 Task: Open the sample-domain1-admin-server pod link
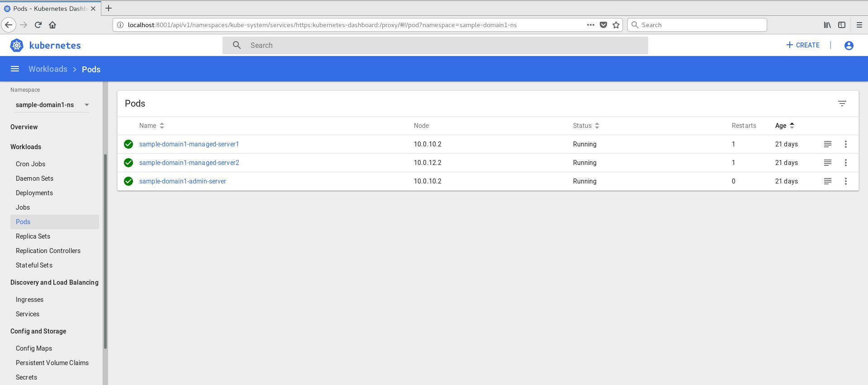pyautogui.click(x=182, y=181)
